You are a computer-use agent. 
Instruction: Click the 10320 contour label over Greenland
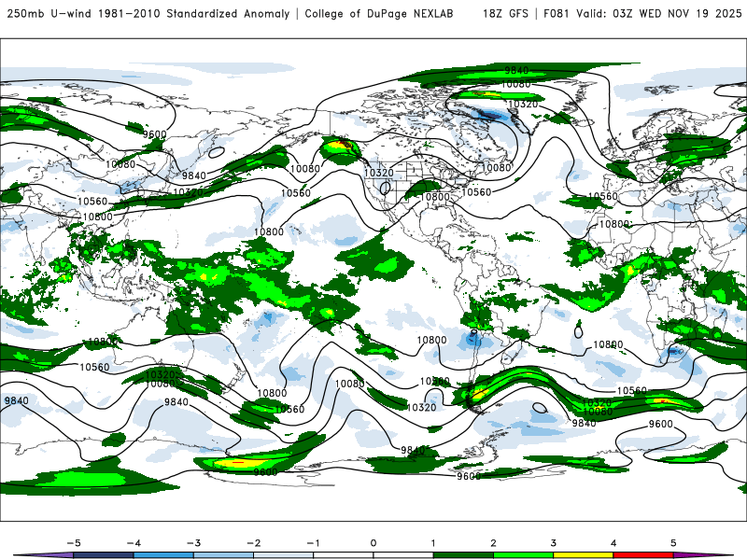coord(523,104)
